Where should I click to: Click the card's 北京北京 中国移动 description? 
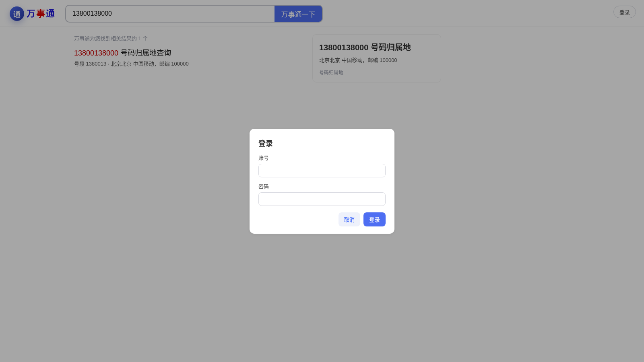tap(358, 60)
